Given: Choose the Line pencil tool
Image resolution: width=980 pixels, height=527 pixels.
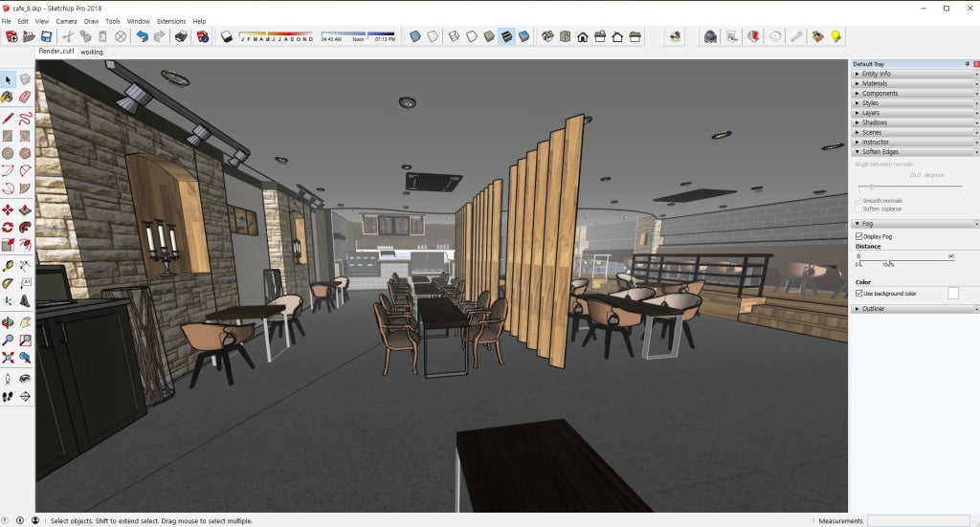Looking at the screenshot, I should (x=8, y=118).
